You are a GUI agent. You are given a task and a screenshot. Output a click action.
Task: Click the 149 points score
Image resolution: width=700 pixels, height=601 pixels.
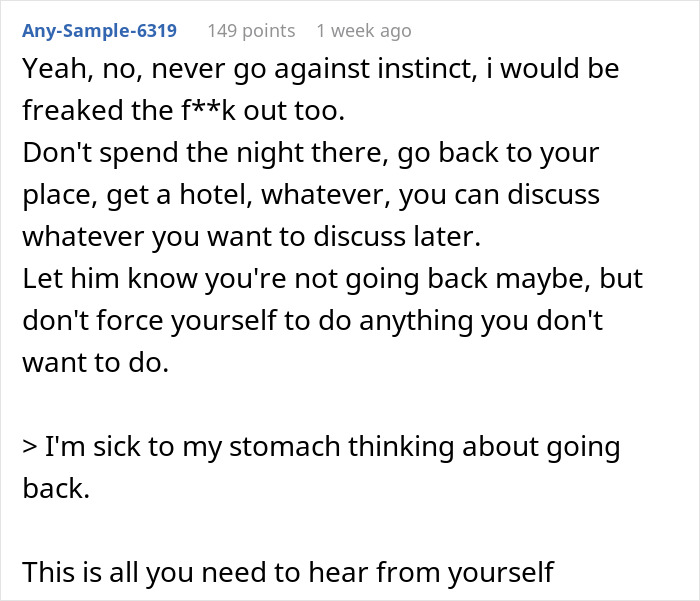click(251, 31)
